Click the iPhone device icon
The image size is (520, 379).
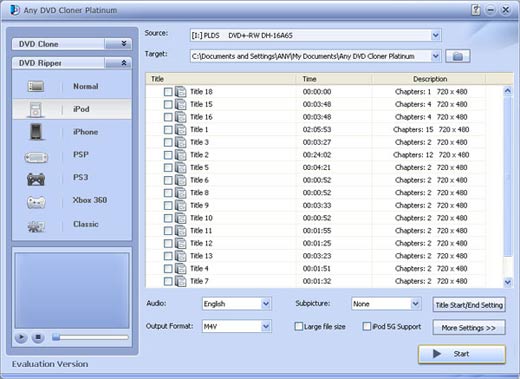pyautogui.click(x=36, y=132)
